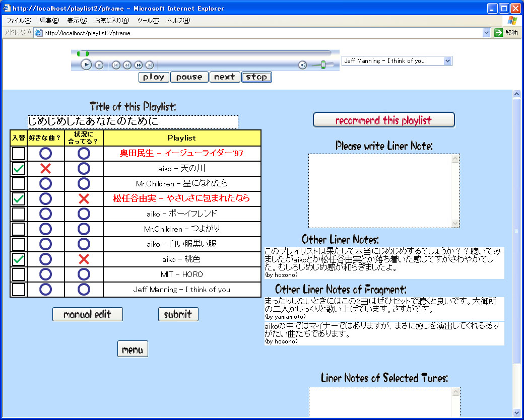Click the pause button

[x=189, y=77]
